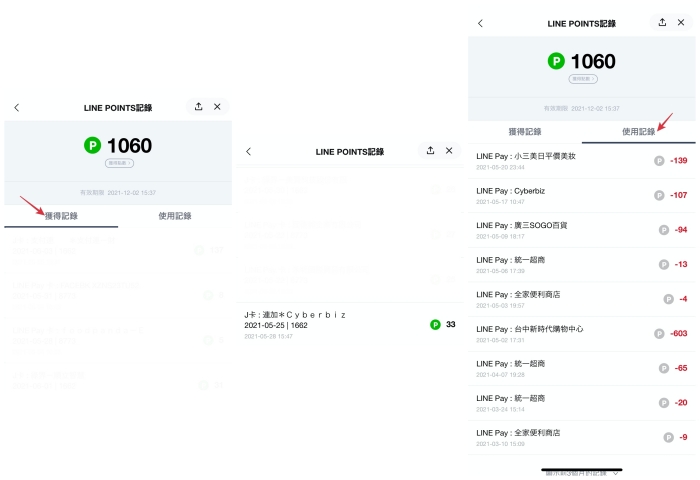Tap the green P icon beside 1060 in left panel
This screenshot has height=480, width=700.
(x=92, y=145)
